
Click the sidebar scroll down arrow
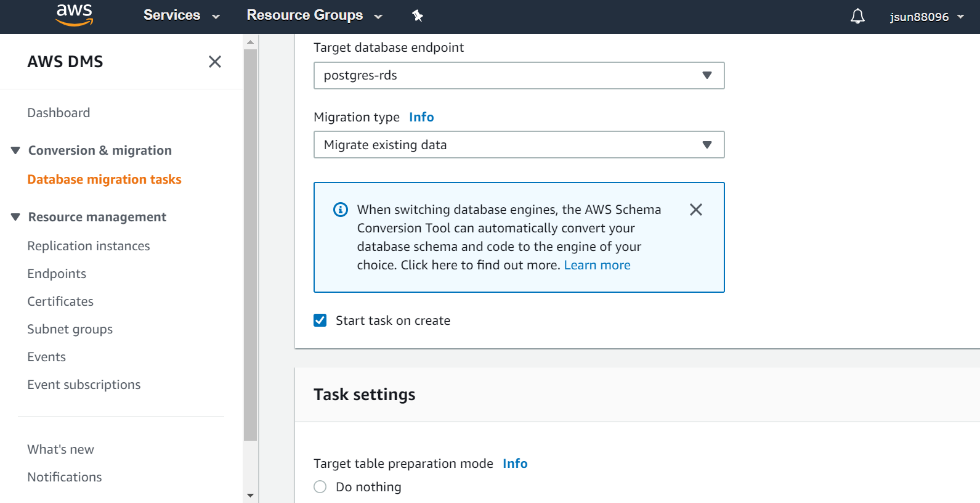(250, 495)
